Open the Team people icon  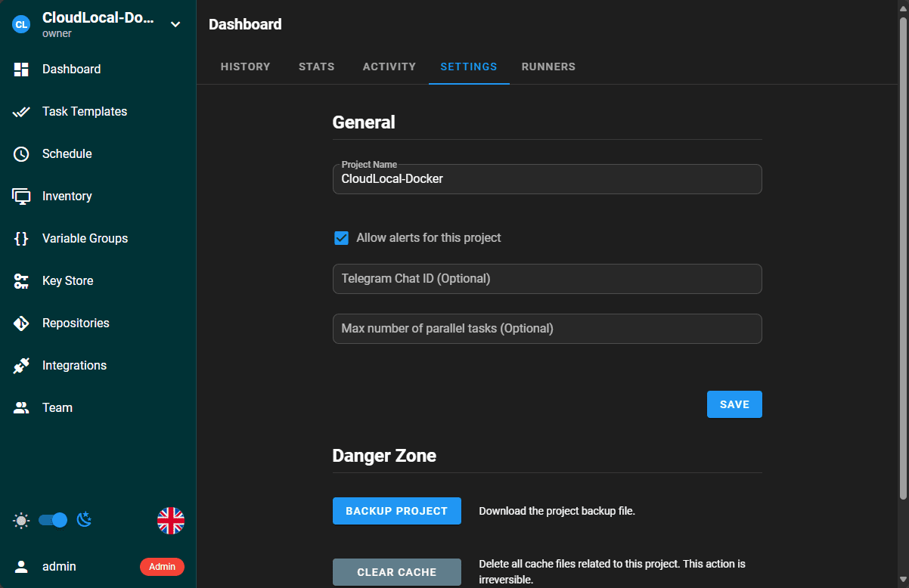pos(21,408)
